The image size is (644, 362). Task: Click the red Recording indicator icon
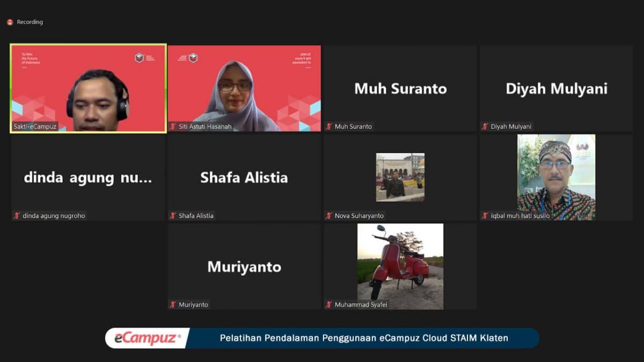(x=10, y=22)
